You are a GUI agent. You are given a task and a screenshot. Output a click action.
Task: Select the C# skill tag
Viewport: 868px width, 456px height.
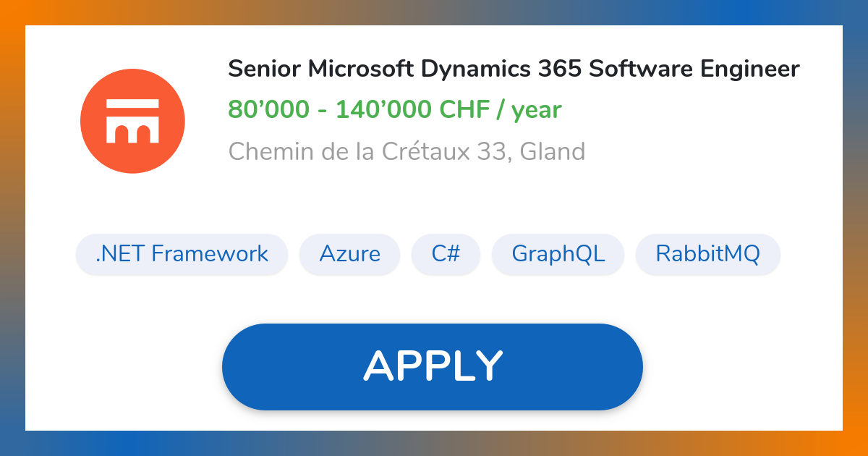click(x=446, y=254)
